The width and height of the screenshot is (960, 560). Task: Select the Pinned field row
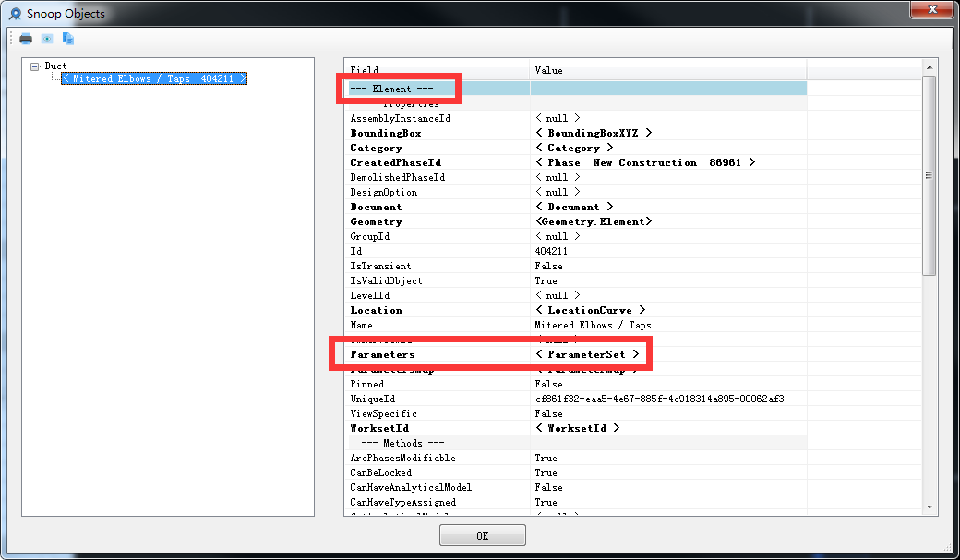(575, 384)
